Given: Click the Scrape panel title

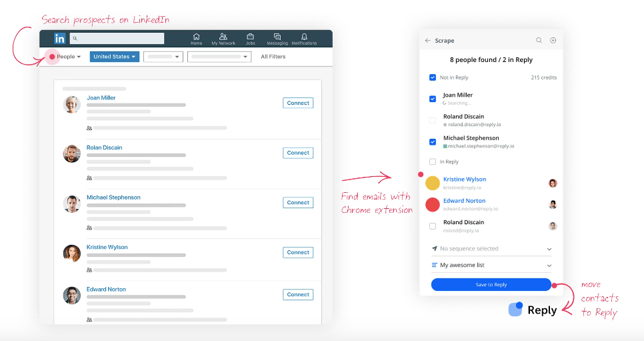Looking at the screenshot, I should [445, 41].
